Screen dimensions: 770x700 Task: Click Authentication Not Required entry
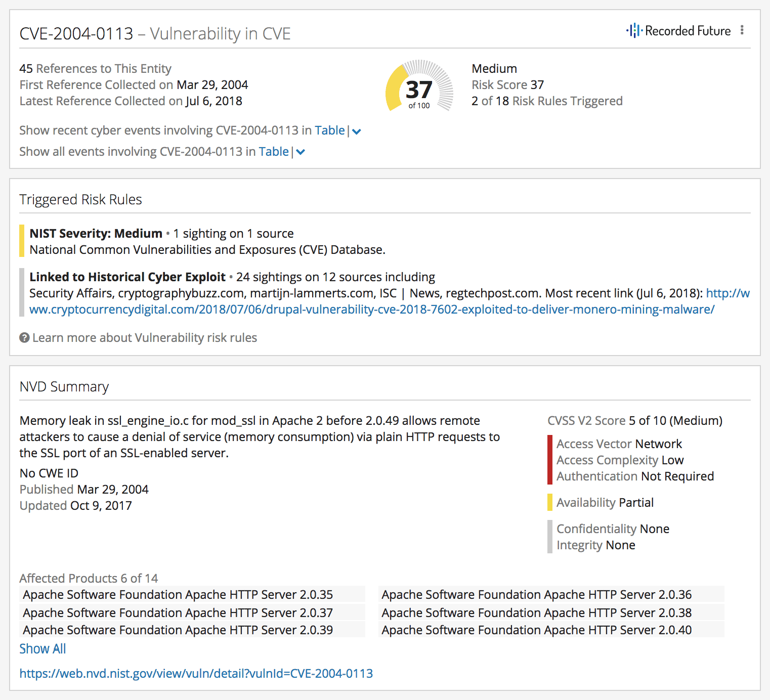point(635,476)
